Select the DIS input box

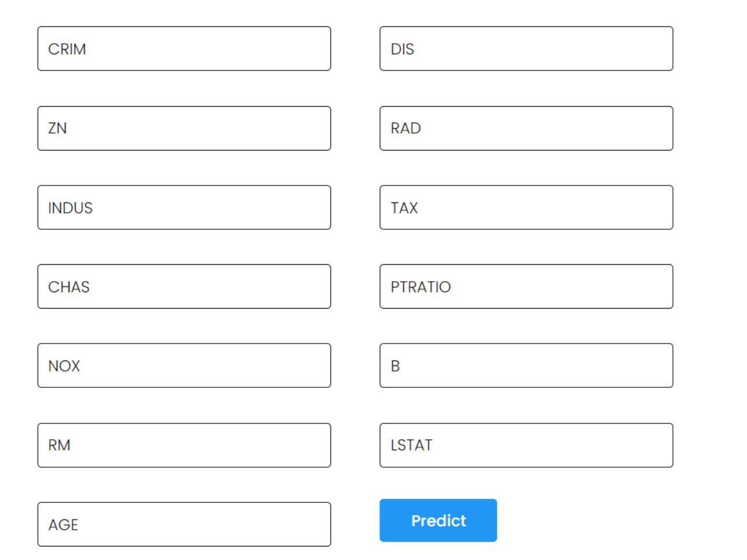[x=526, y=48]
